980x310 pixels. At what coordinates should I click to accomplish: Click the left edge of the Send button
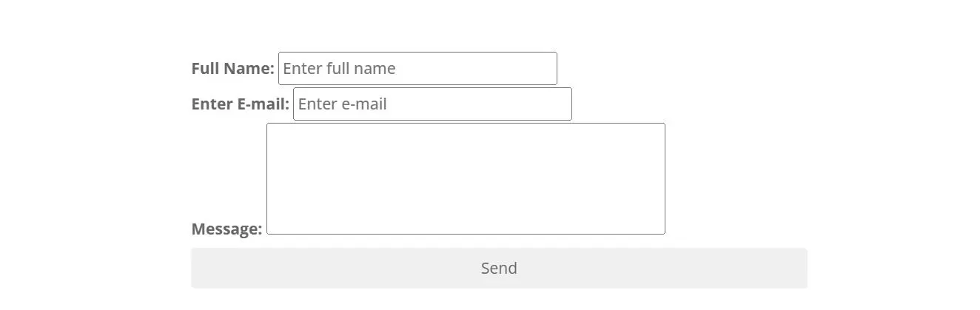click(195, 268)
